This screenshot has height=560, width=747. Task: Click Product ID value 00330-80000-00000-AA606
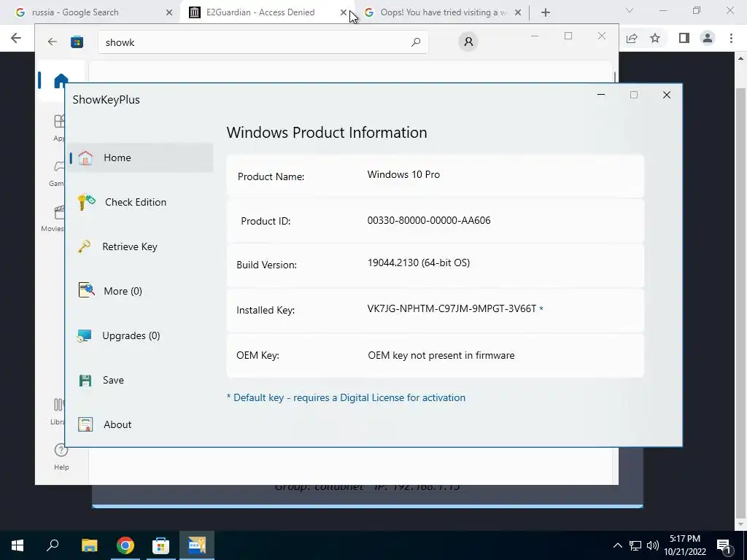tap(429, 220)
